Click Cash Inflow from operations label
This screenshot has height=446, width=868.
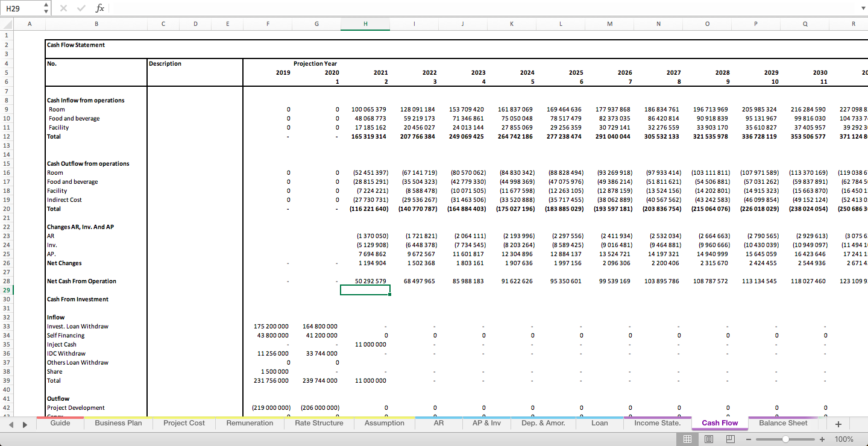click(x=86, y=100)
